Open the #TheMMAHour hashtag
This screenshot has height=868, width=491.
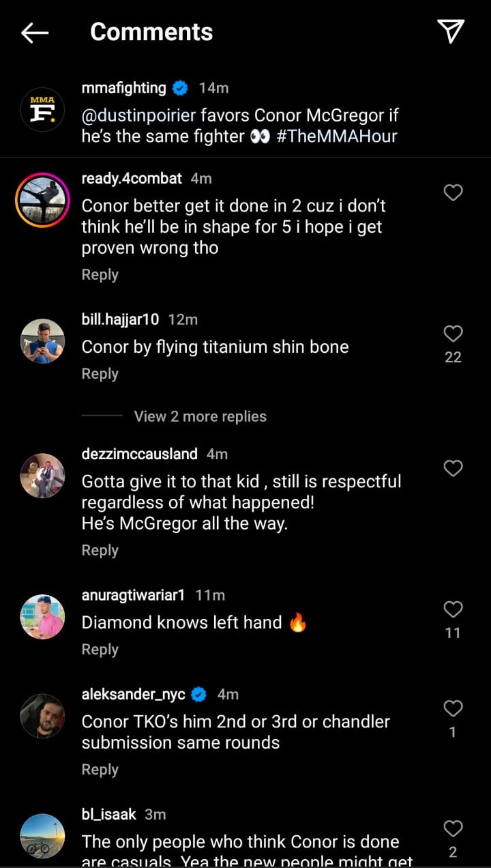coord(337,136)
